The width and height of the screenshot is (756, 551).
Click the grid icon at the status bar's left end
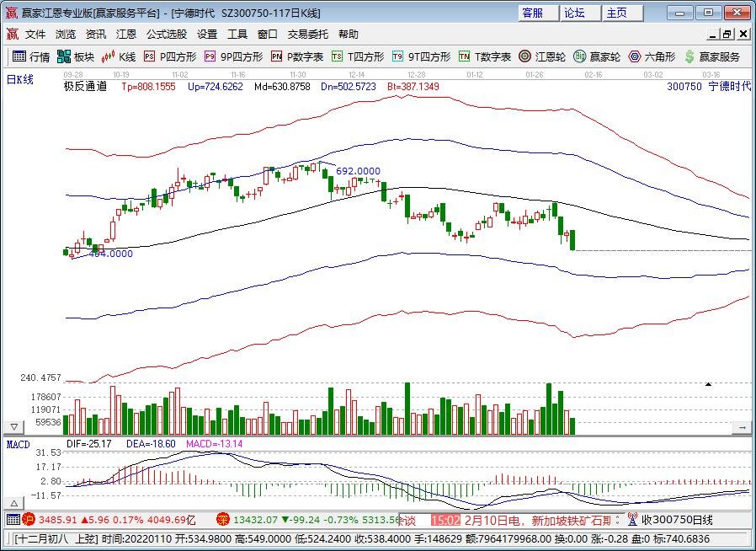pyautogui.click(x=13, y=520)
